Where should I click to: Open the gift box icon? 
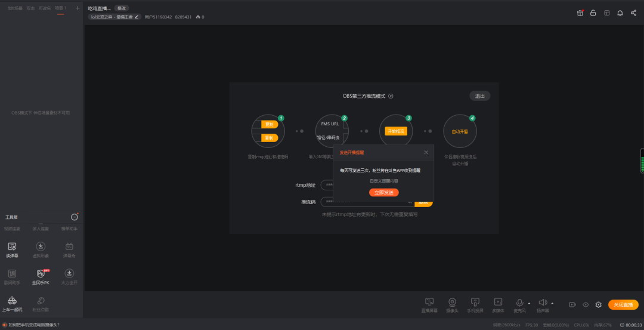click(580, 13)
